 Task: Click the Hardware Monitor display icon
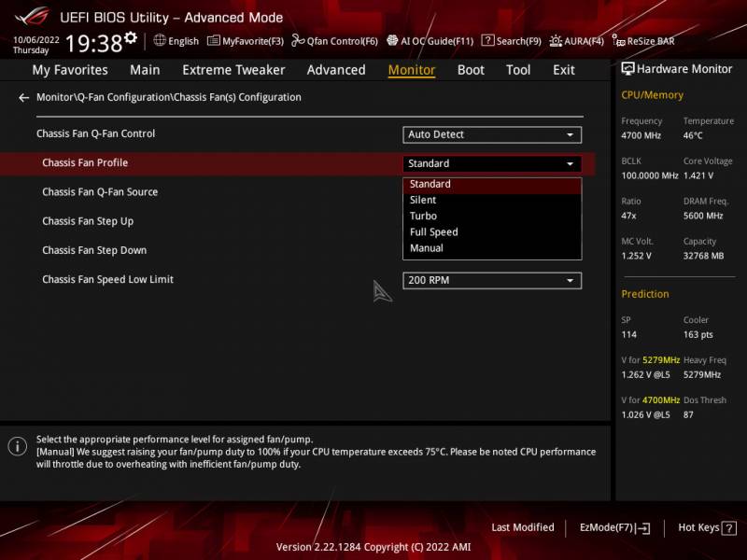tap(627, 68)
